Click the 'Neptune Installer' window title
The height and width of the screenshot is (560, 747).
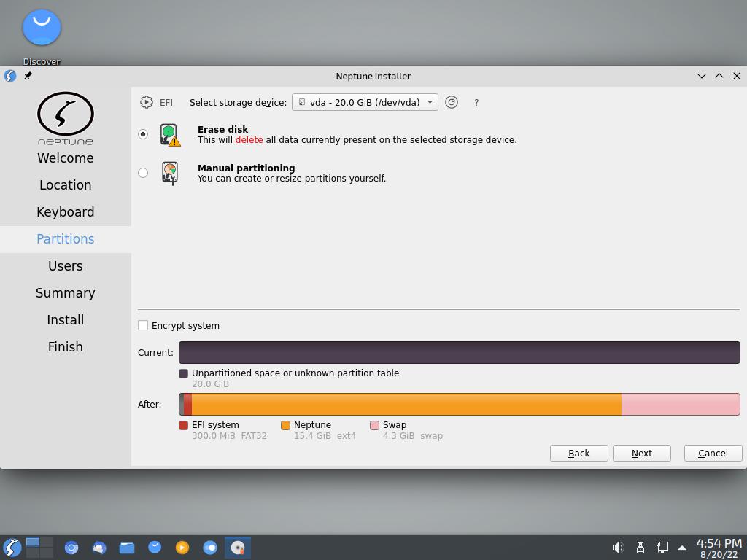tap(373, 76)
